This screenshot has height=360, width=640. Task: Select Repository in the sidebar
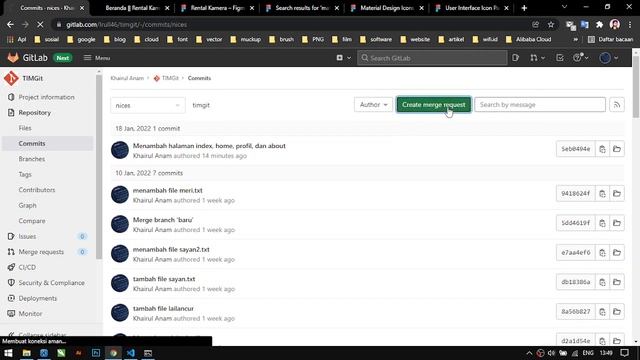(35, 113)
